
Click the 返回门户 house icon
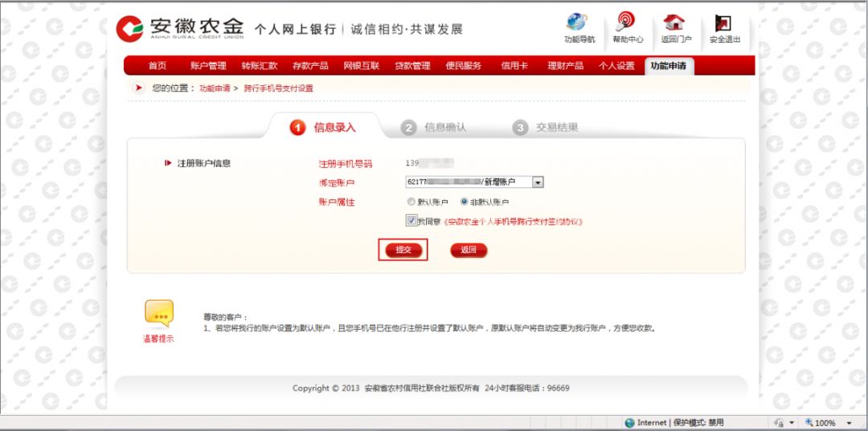tap(674, 23)
